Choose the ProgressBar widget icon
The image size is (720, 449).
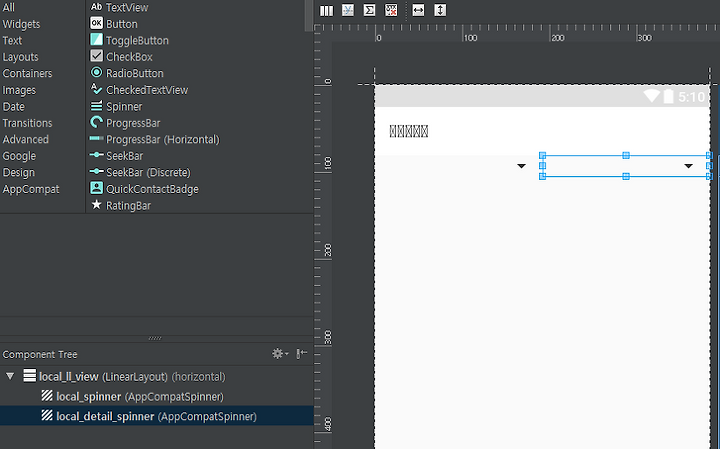pyautogui.click(x=96, y=122)
